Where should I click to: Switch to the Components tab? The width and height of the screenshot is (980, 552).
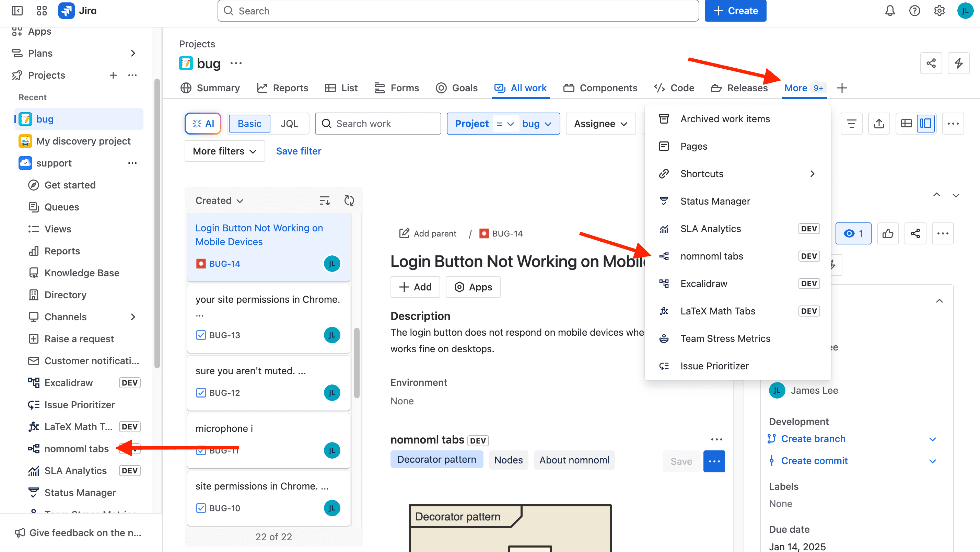[x=600, y=88]
